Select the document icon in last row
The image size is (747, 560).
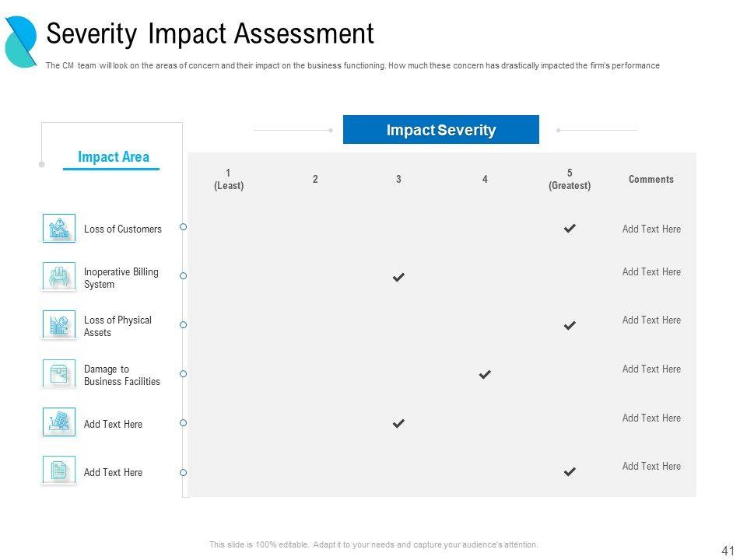tap(59, 471)
